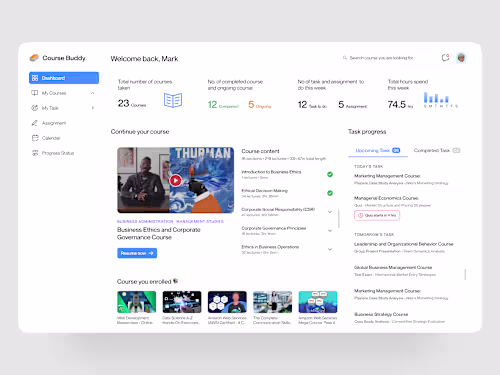The width and height of the screenshot is (500, 375).
Task: Expand Corporate Governance Principles section
Action: [330, 230]
